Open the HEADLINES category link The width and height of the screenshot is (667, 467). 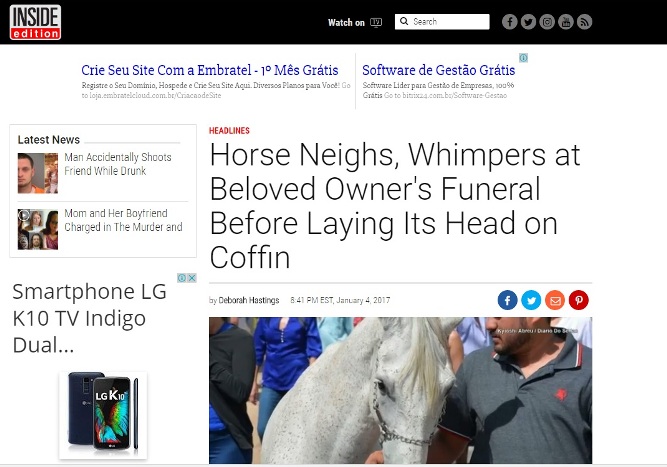tap(229, 131)
